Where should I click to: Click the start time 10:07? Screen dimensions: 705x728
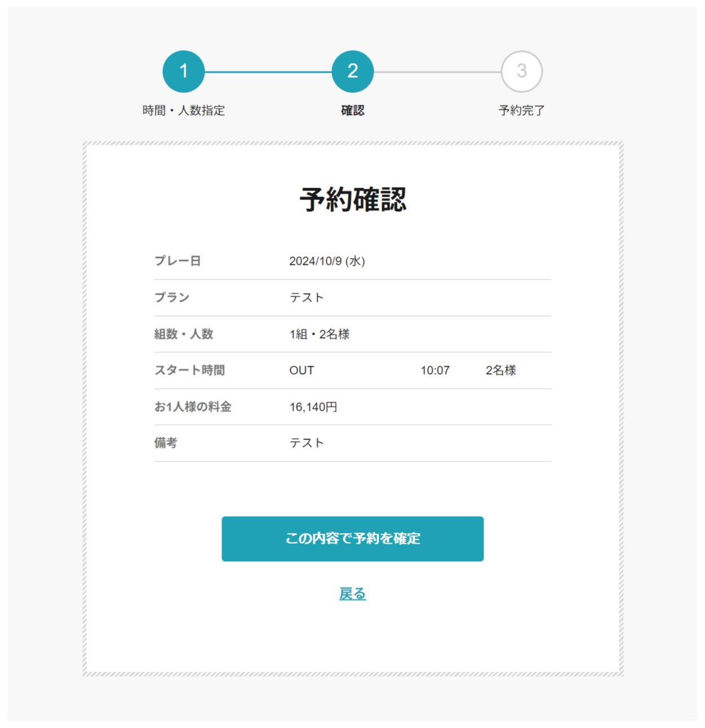435,370
